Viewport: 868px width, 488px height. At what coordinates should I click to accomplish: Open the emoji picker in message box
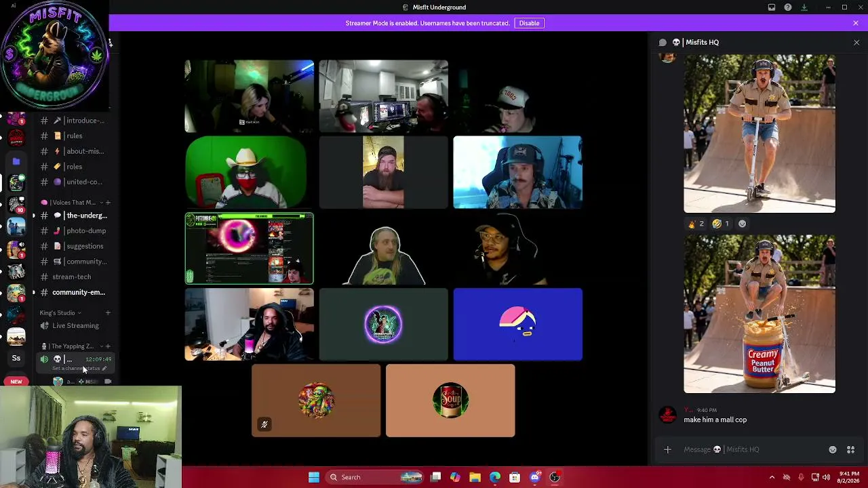(x=833, y=449)
